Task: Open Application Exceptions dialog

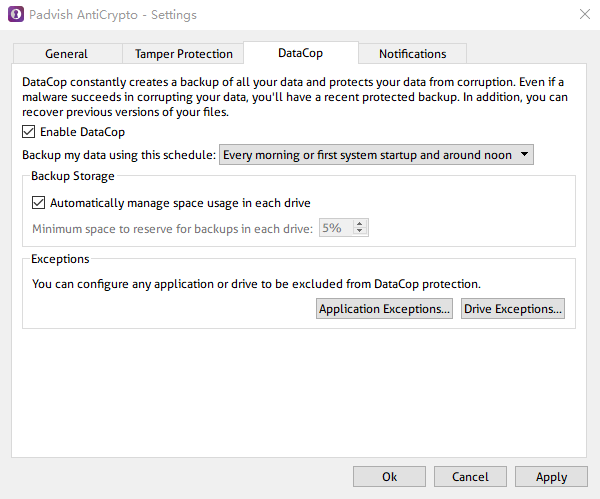Action: [x=384, y=308]
